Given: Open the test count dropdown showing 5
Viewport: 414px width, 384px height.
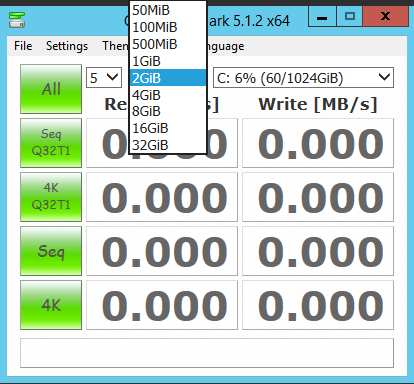Looking at the screenshot, I should pos(104,78).
